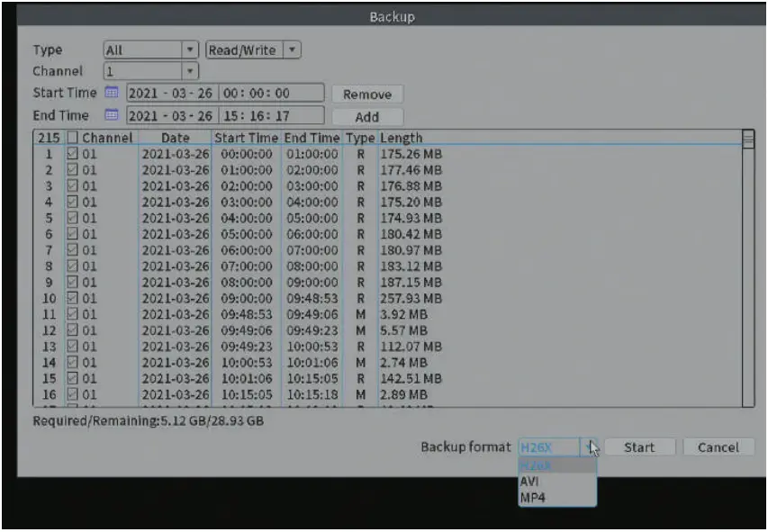Uncheck row 11 checkbox (3.92 MB file)
The image size is (768, 532).
tap(73, 314)
